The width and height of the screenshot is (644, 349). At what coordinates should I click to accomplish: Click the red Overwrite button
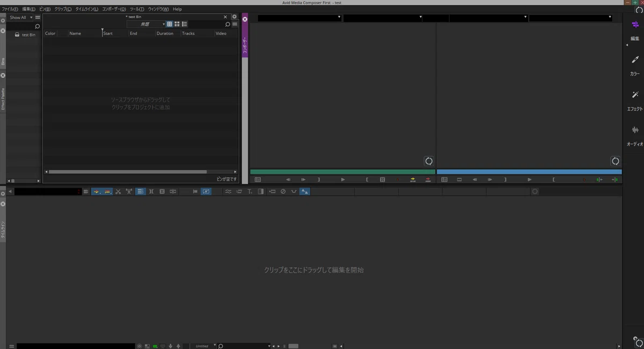point(428,180)
